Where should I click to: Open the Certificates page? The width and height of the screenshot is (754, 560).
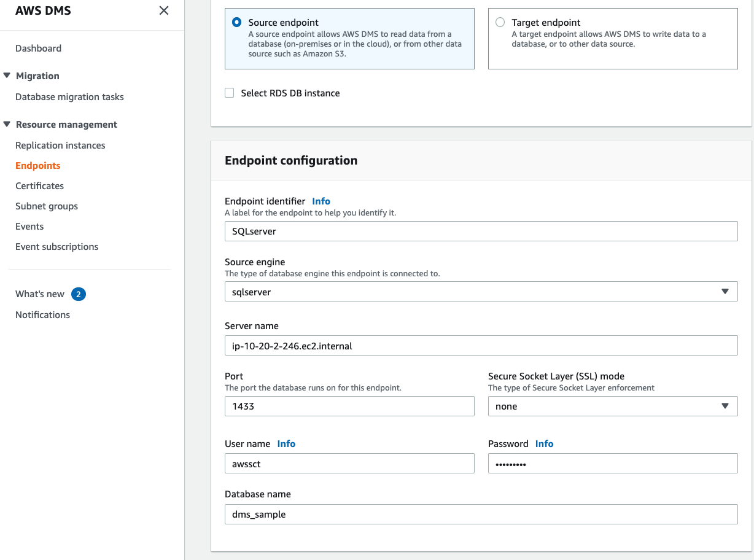coord(39,185)
